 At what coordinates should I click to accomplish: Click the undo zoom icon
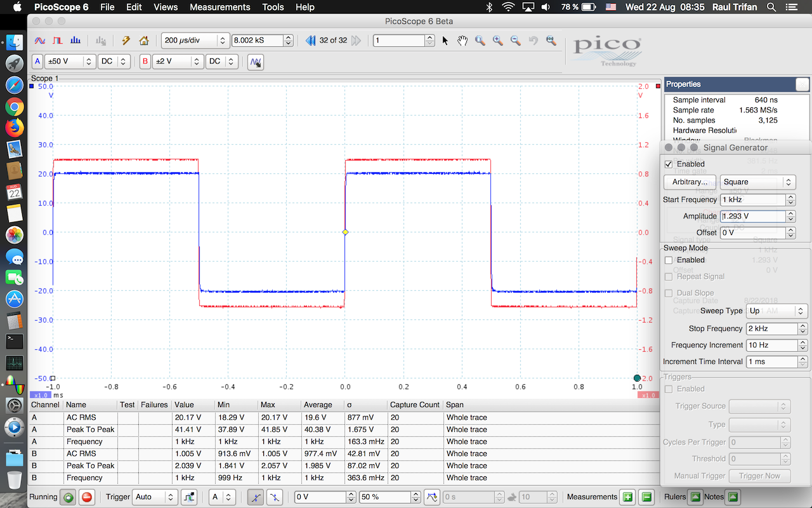[x=534, y=41]
